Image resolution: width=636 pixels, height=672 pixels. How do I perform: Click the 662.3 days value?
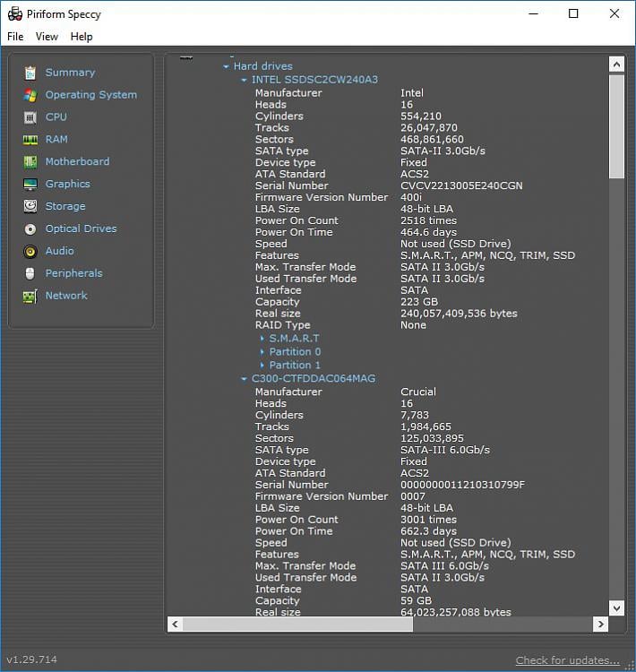[x=428, y=531]
